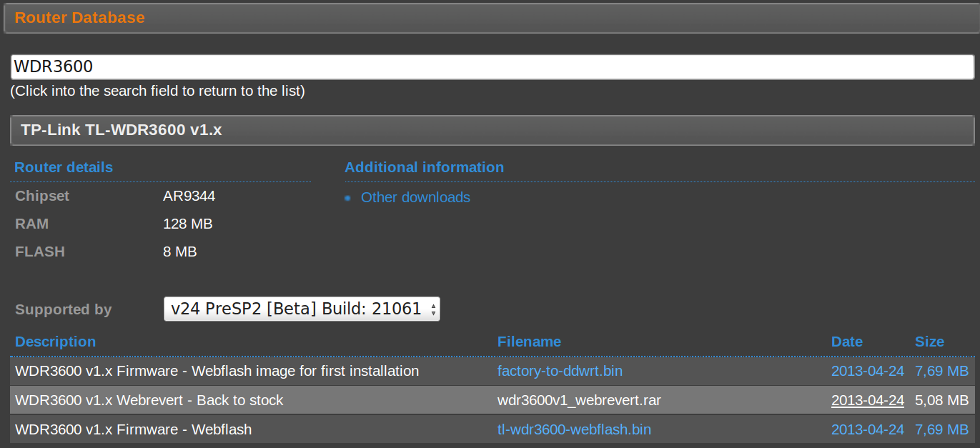Click the Supported by label
This screenshot has width=980, height=448.
tap(64, 309)
